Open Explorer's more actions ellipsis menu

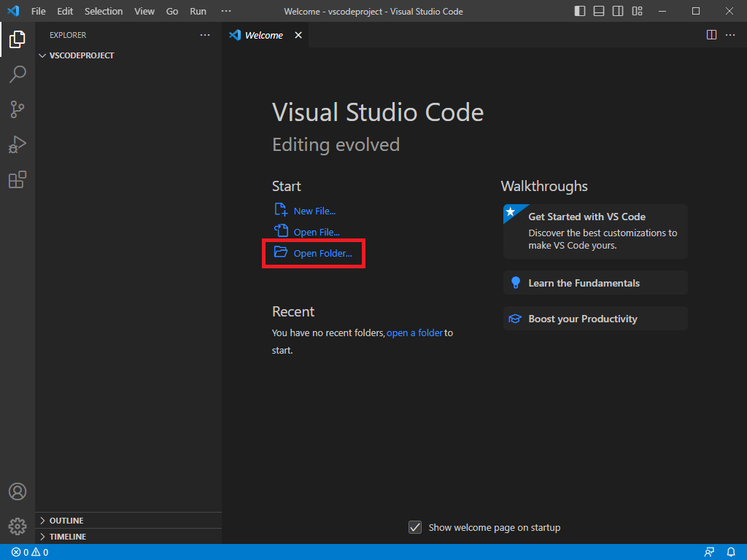coord(205,34)
